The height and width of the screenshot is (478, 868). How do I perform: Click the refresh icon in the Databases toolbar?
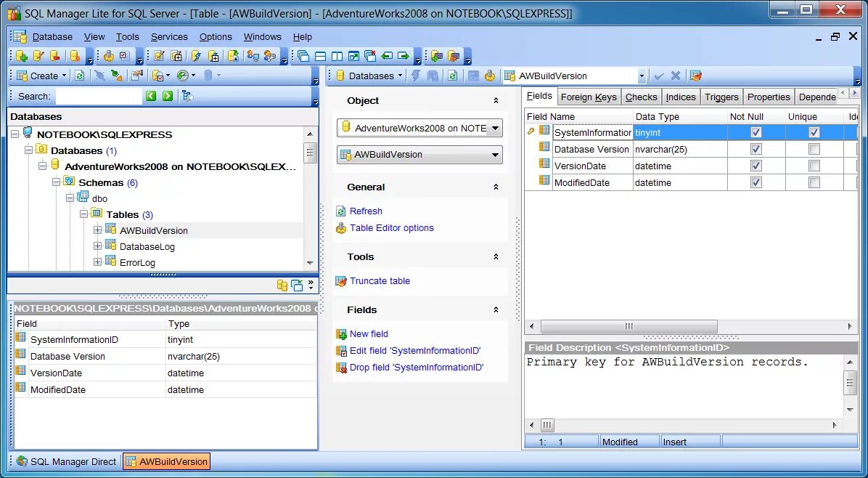point(452,76)
